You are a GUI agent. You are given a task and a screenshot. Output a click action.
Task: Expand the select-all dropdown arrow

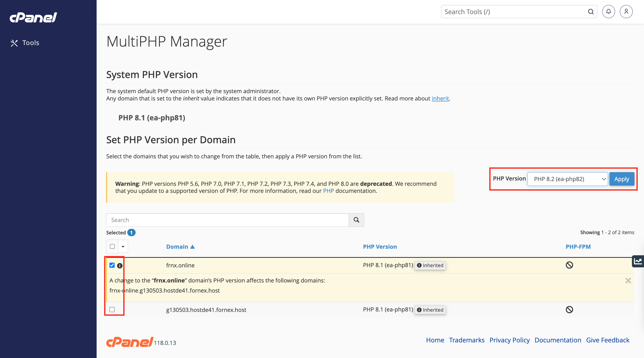(x=123, y=246)
